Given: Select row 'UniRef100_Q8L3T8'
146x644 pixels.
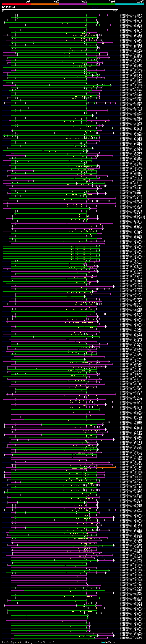Looking at the screenshot, I should 131,206.
